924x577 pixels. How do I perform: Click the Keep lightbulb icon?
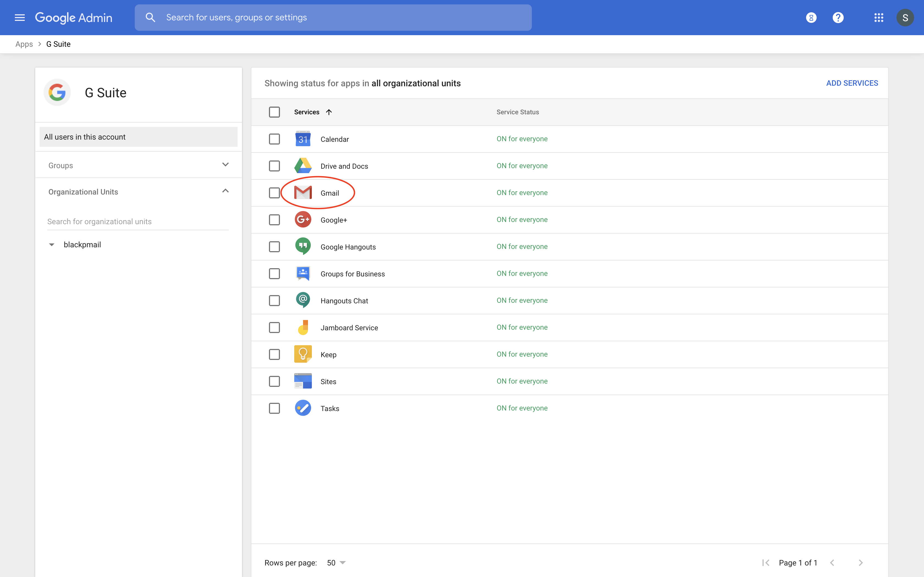(x=303, y=354)
